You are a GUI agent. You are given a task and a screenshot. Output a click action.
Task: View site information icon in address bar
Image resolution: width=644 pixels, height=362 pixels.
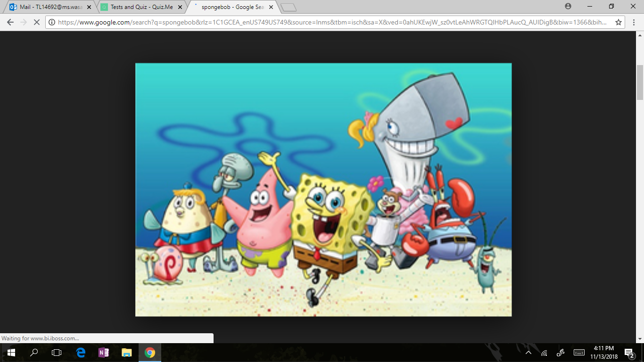pyautogui.click(x=51, y=22)
